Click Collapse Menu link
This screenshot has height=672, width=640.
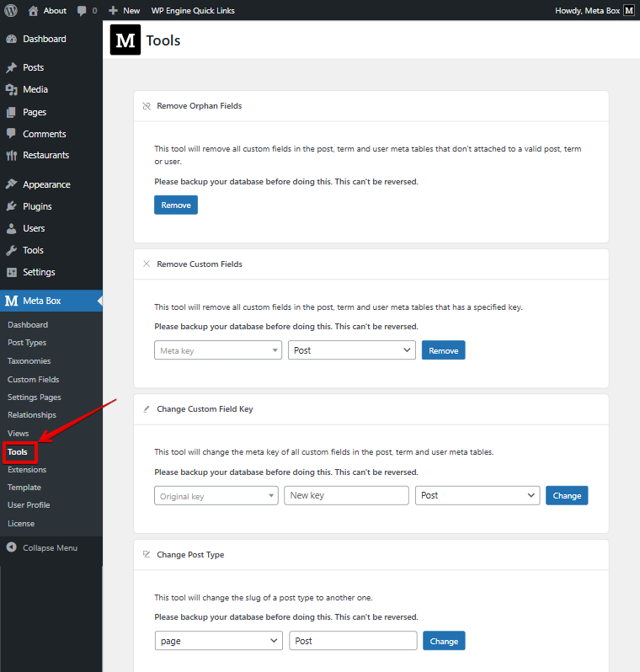pyautogui.click(x=51, y=547)
